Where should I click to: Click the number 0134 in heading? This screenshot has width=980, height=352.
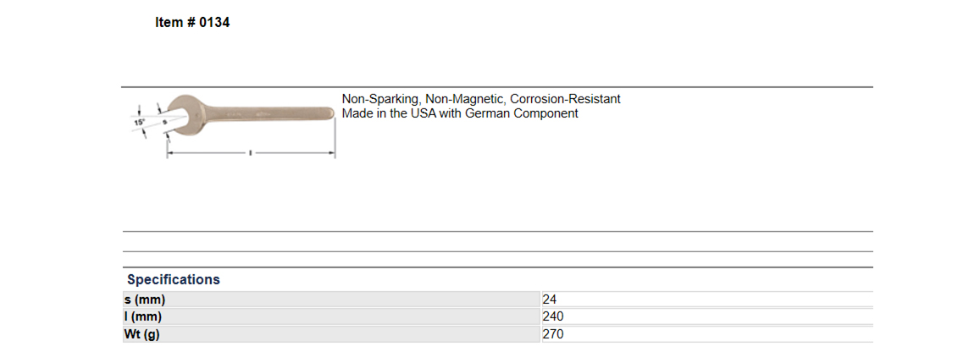(214, 23)
